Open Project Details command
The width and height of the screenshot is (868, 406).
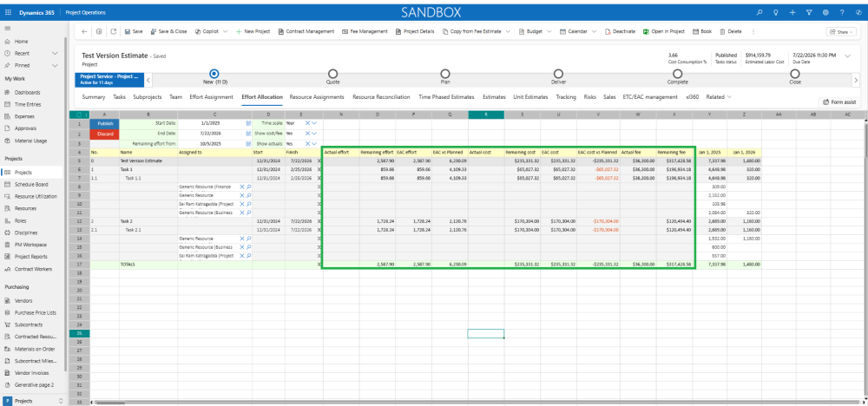(x=415, y=31)
